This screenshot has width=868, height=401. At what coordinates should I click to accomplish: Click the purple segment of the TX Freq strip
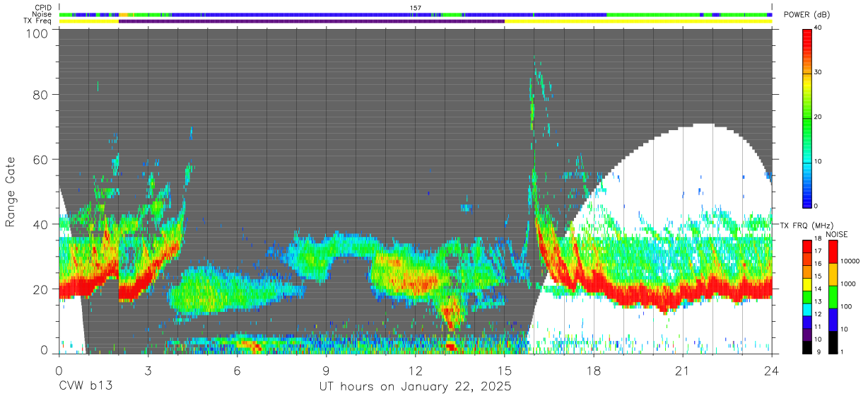[312, 21]
